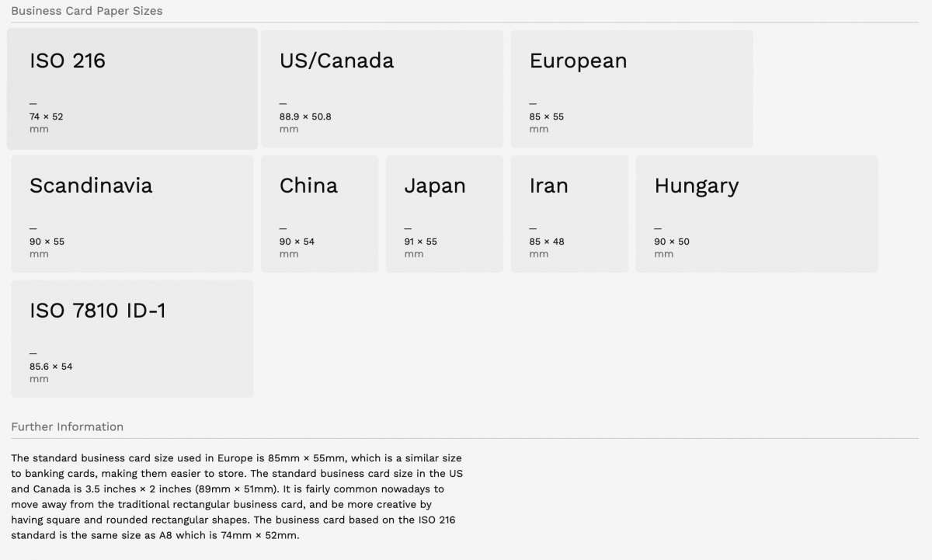Viewport: 932px width, 560px height.
Task: Select the US/Canada business card size
Action: coord(382,89)
